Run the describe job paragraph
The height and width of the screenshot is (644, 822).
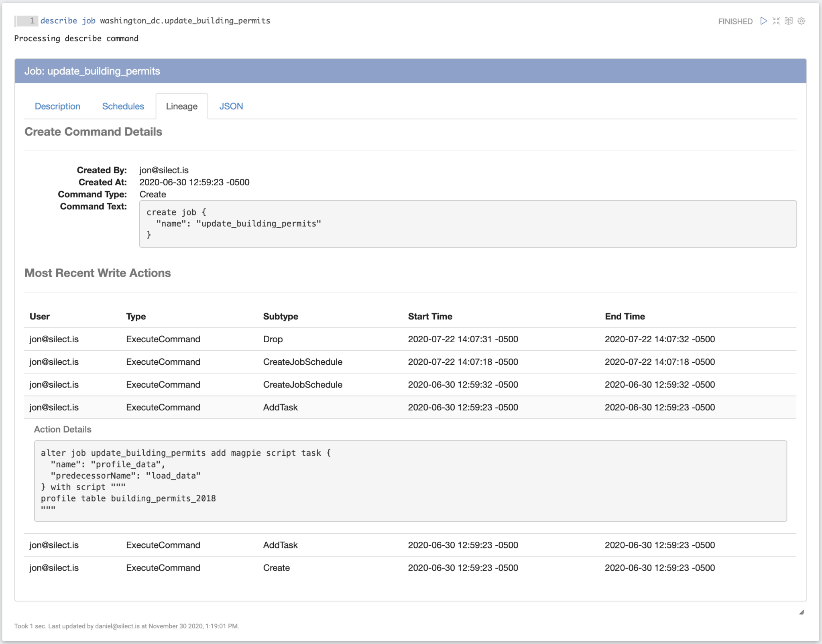pyautogui.click(x=763, y=21)
